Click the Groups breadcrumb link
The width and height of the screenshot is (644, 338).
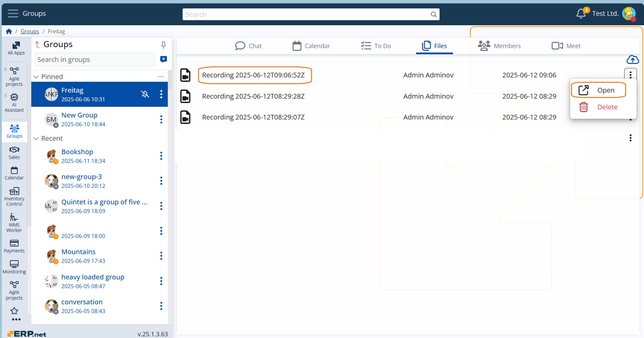pos(30,31)
